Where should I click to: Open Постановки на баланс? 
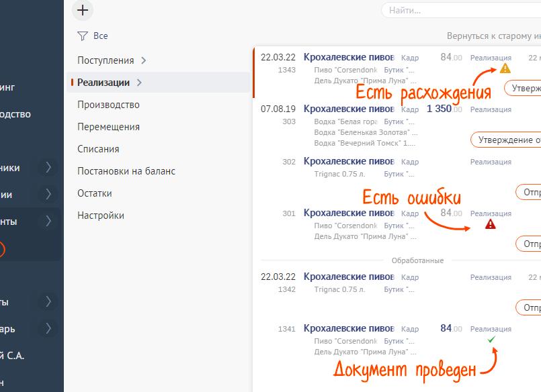pos(126,171)
